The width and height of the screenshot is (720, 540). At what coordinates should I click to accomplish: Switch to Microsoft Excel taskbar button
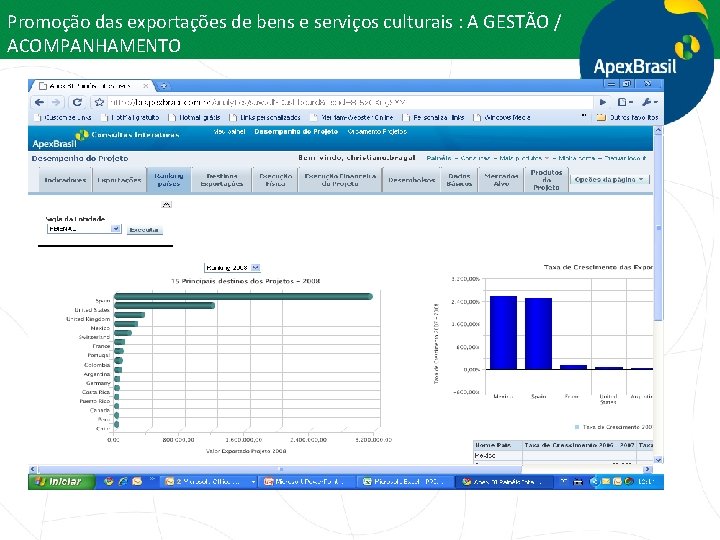tap(406, 482)
